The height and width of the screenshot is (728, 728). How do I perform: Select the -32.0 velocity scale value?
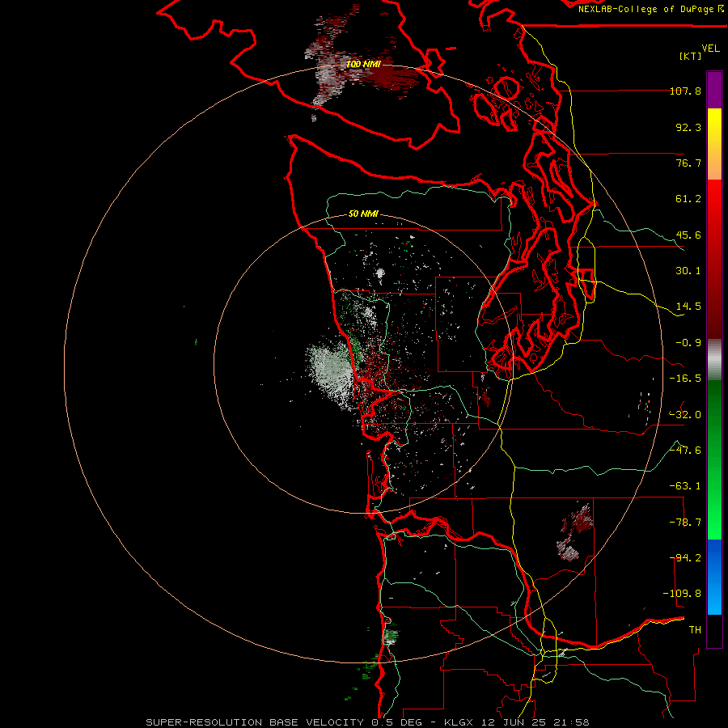685,414
